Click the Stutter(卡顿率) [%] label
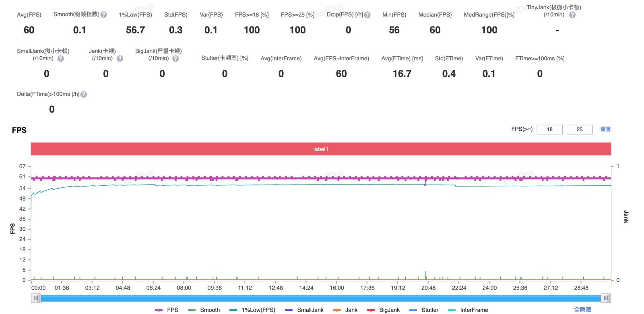Screen dimensions: 644x314 [x=225, y=58]
